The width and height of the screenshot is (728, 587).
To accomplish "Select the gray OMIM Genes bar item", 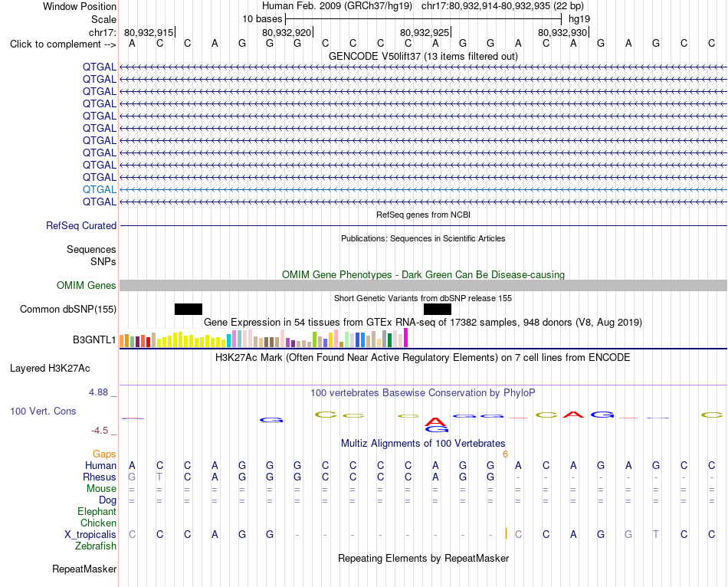I will (423, 285).
